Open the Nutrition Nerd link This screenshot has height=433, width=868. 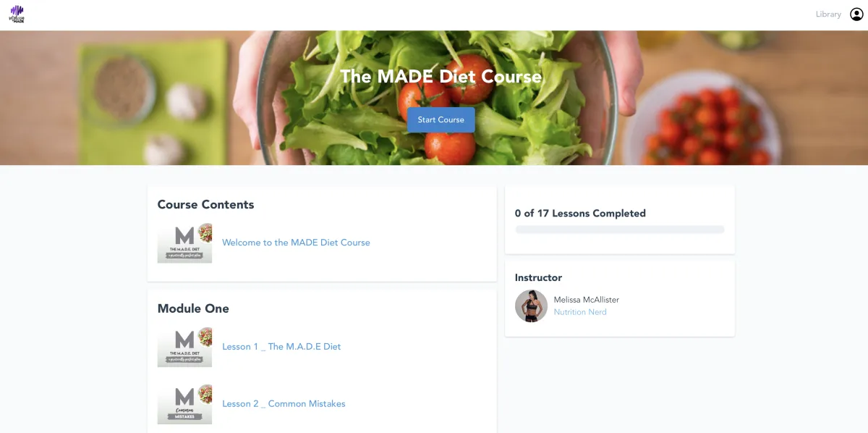coord(580,312)
